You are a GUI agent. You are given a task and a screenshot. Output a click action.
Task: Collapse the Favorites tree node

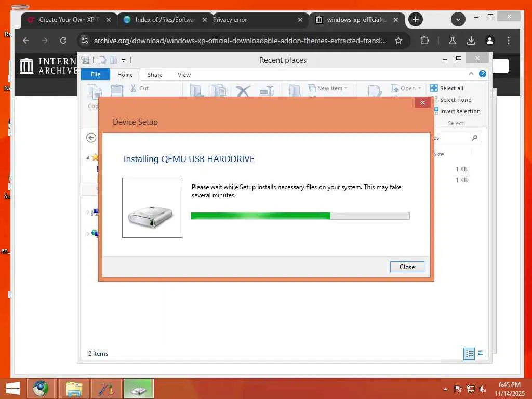coord(88,157)
